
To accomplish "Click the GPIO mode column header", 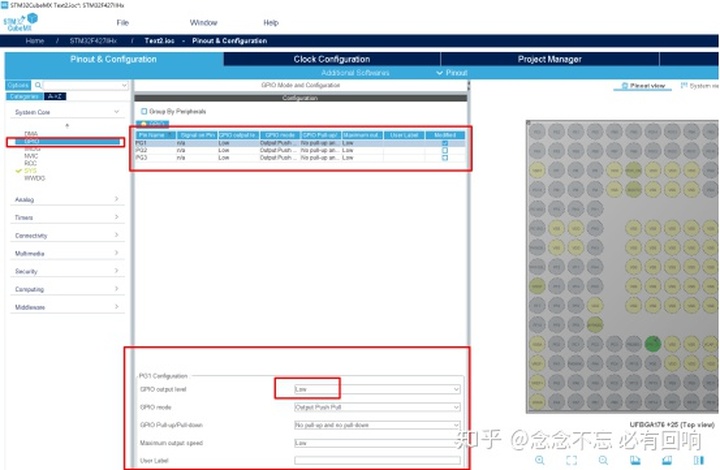I will pos(280,135).
